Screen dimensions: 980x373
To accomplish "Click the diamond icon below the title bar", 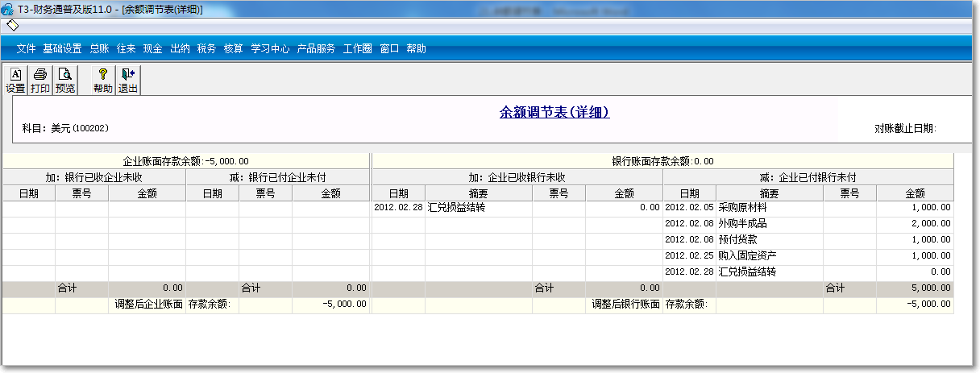I will pyautogui.click(x=12, y=25).
